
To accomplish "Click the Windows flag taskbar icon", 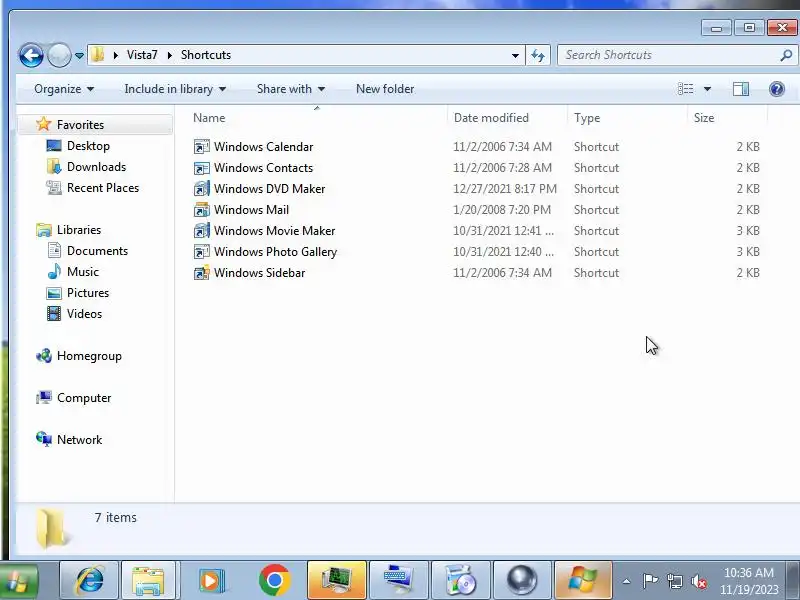I will tap(583, 580).
